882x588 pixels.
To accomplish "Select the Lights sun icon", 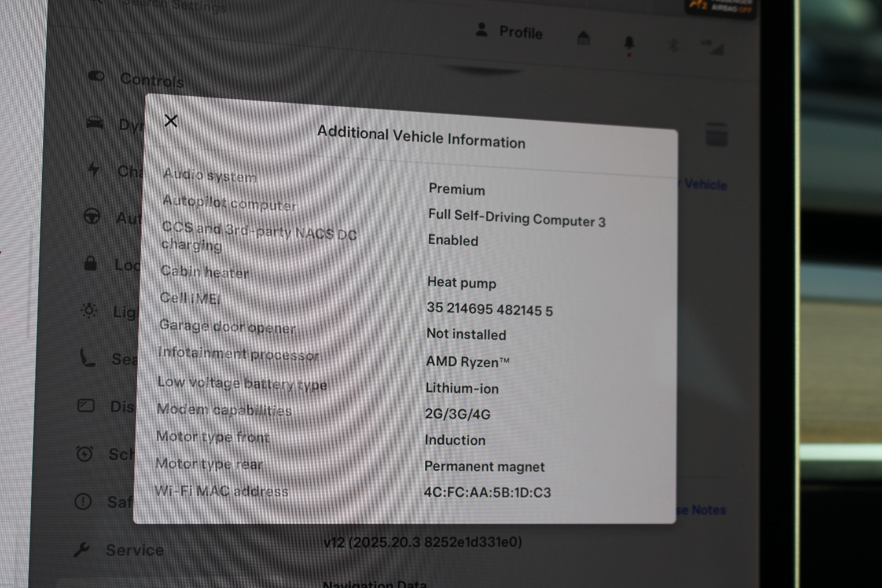I will [x=89, y=310].
